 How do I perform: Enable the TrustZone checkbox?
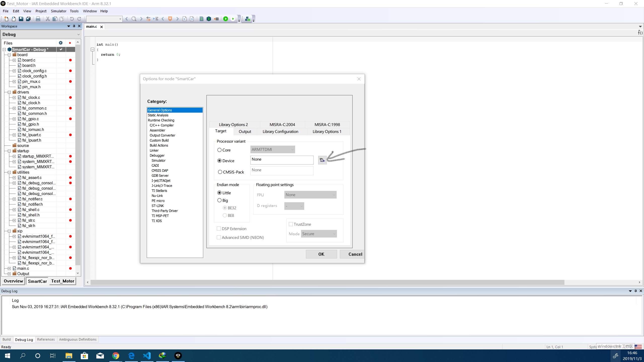tap(291, 224)
